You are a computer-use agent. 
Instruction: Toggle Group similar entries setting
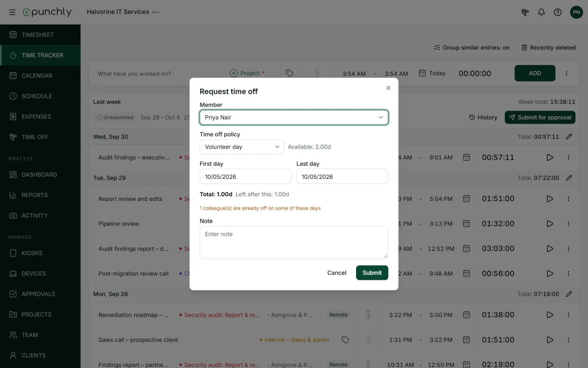(472, 47)
